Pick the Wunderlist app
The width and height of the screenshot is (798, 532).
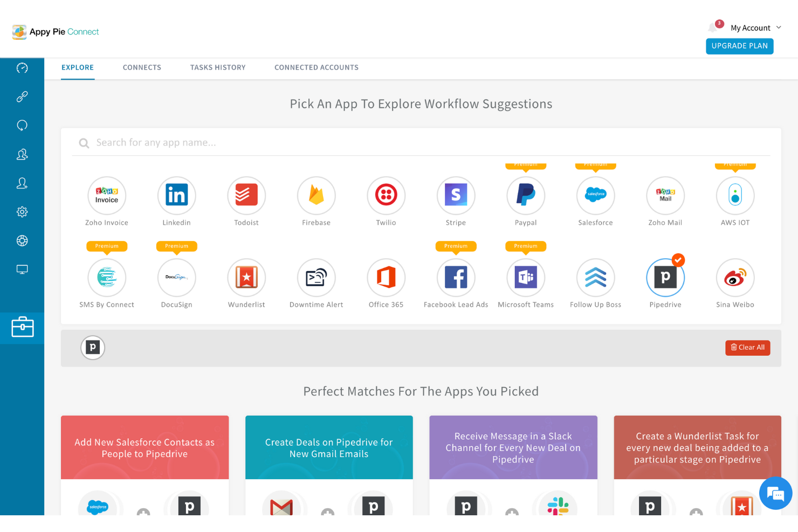pyautogui.click(x=246, y=278)
